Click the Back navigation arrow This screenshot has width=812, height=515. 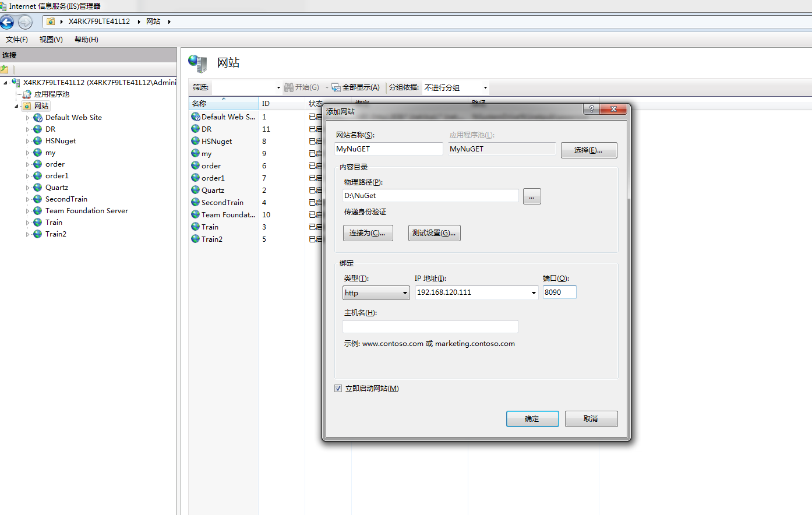[x=7, y=22]
